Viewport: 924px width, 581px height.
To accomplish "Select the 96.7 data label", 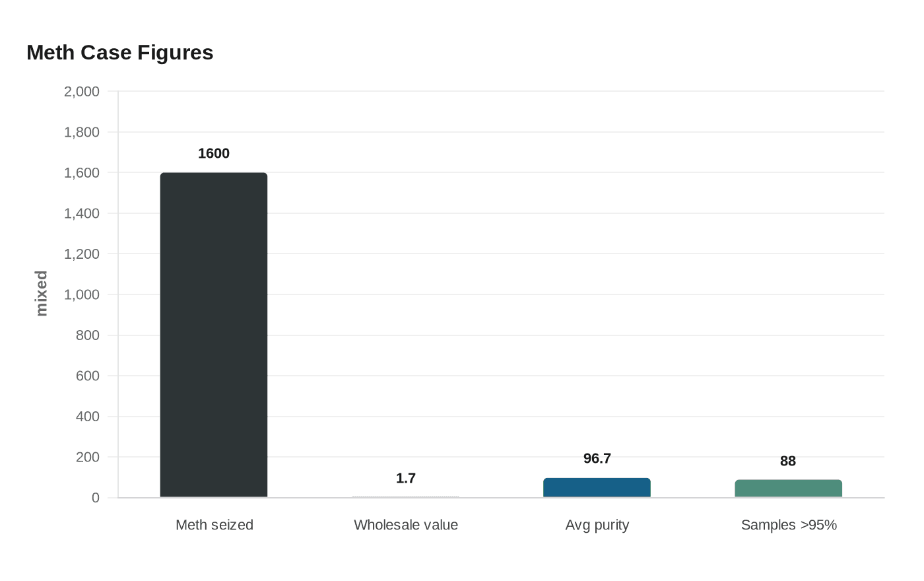I will 597,458.
